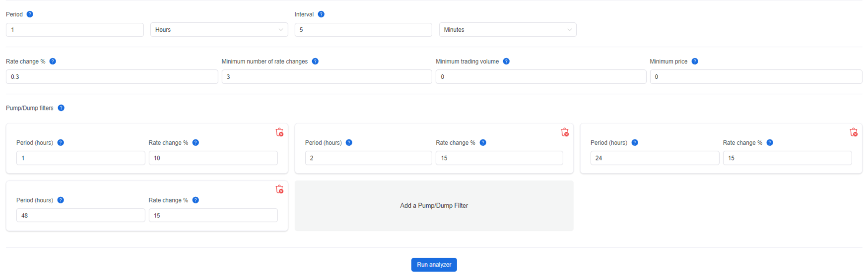Open the Minutes interval unit dropdown
The height and width of the screenshot is (280, 868).
[508, 30]
